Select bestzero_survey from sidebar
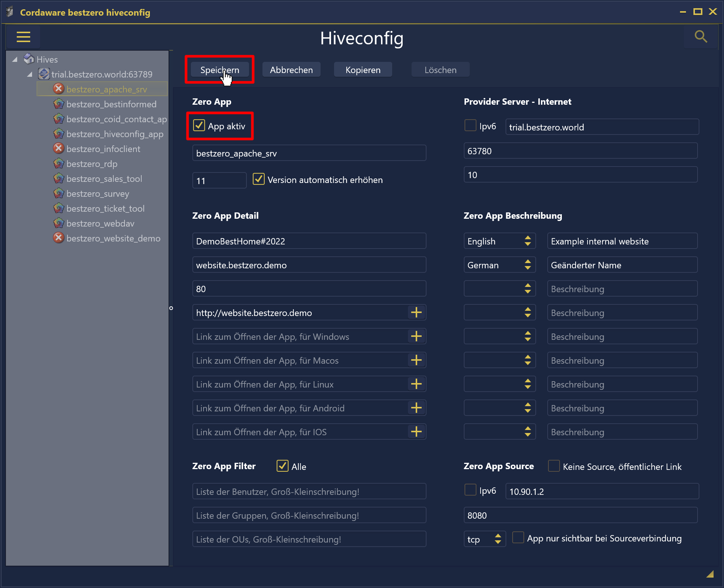The width and height of the screenshot is (724, 588). [98, 193]
